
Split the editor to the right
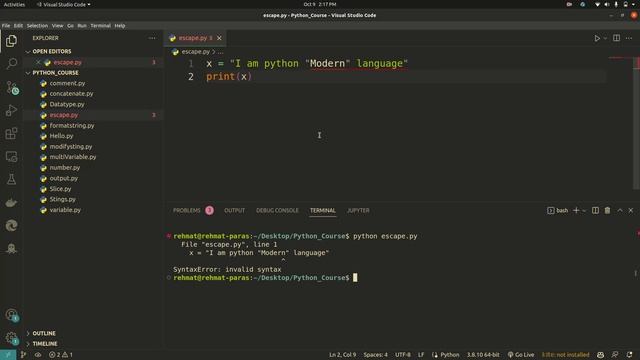(616, 38)
